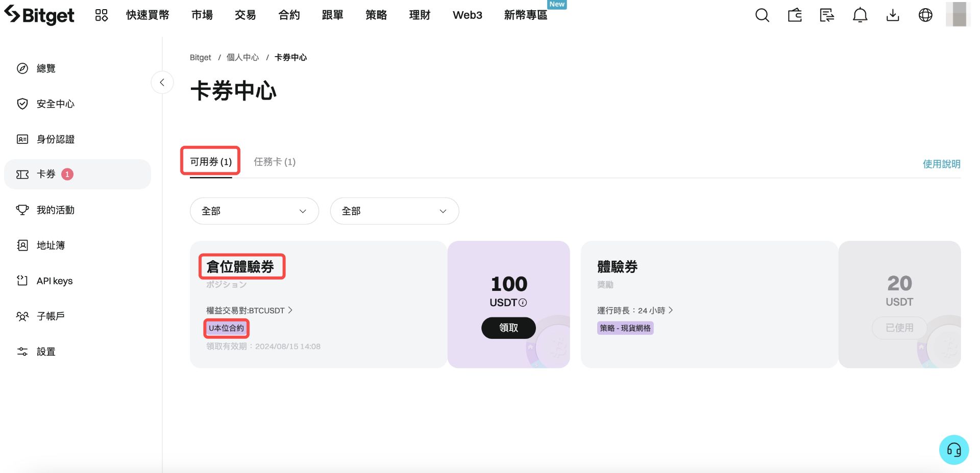Click the Bitget logo
The width and height of the screenshot is (980, 473).
(x=39, y=15)
